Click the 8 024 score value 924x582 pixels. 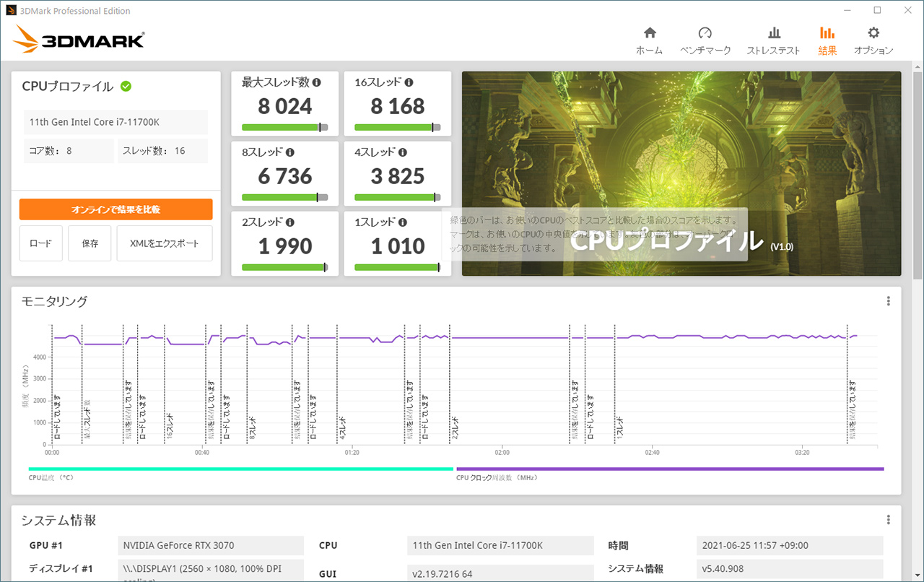pyautogui.click(x=285, y=107)
